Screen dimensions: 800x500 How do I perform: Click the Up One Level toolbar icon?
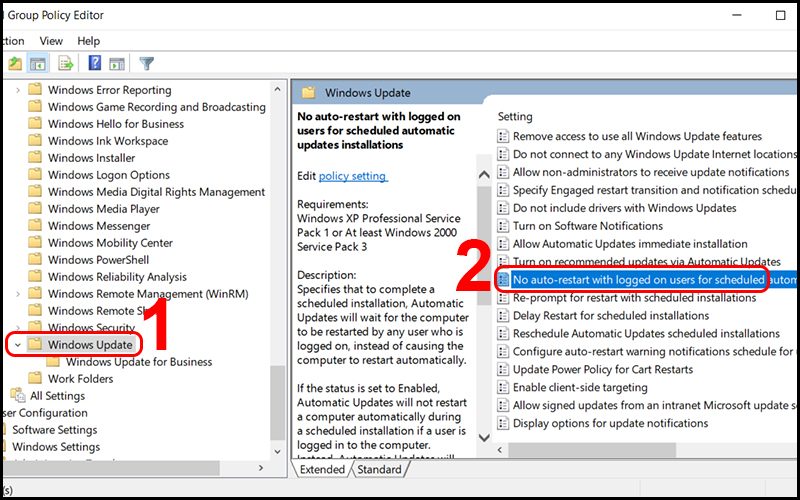tap(15, 64)
